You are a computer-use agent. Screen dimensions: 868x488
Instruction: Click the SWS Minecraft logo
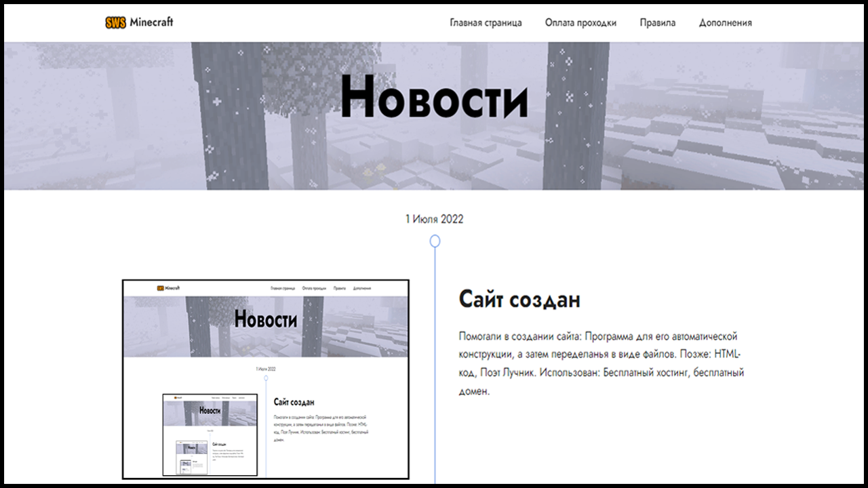pyautogui.click(x=139, y=22)
